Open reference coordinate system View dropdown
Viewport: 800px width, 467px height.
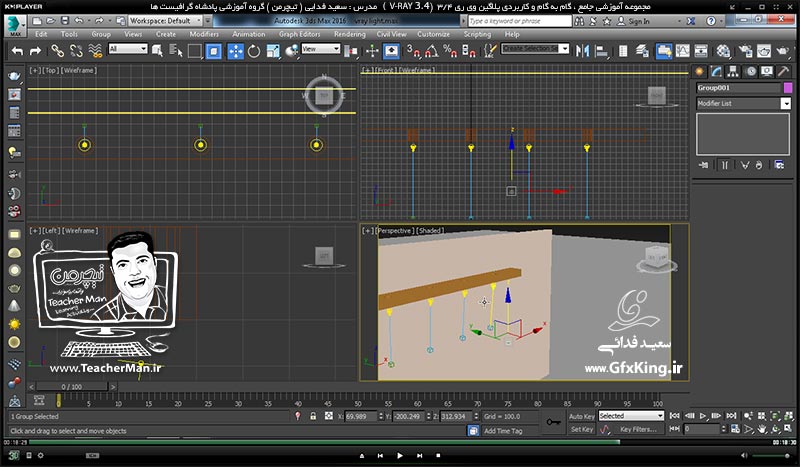coord(320,49)
